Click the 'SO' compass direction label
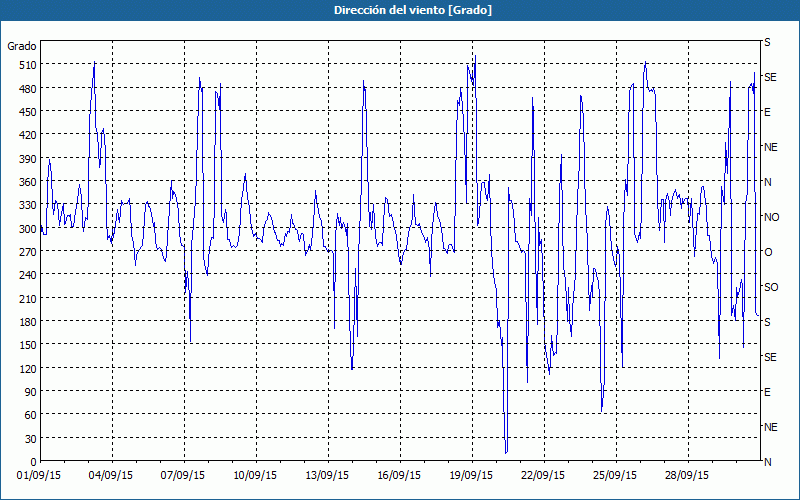The image size is (800, 500). (x=771, y=287)
